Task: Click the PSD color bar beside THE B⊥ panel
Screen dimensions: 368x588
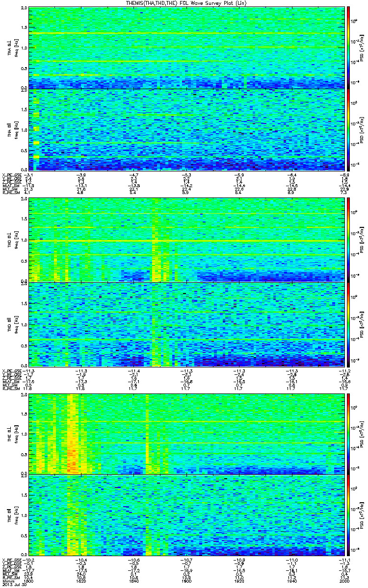Action: (x=349, y=433)
